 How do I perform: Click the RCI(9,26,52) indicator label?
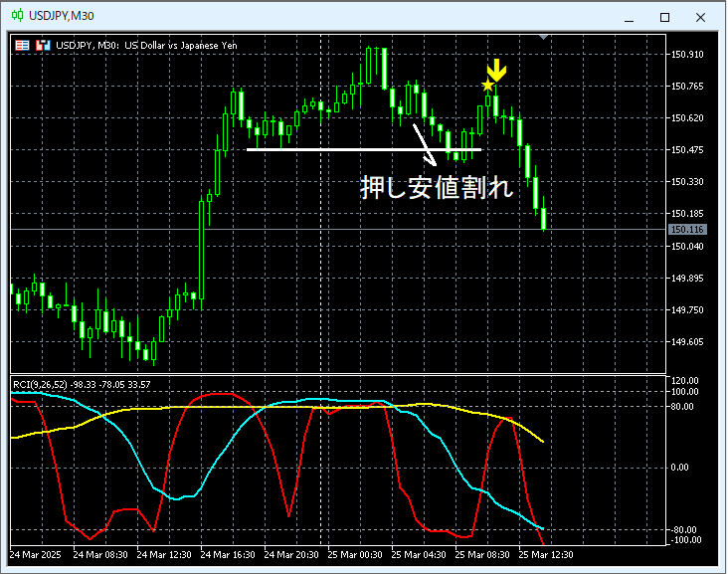[82, 385]
